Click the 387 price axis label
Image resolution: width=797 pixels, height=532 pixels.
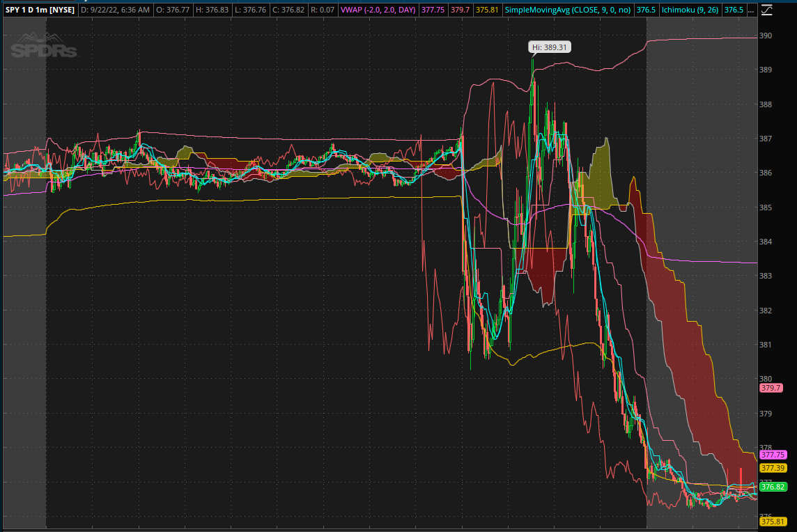pyautogui.click(x=766, y=138)
